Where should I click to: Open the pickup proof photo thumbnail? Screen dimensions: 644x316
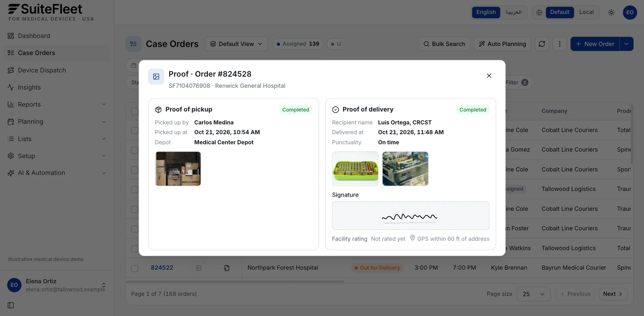pos(178,169)
